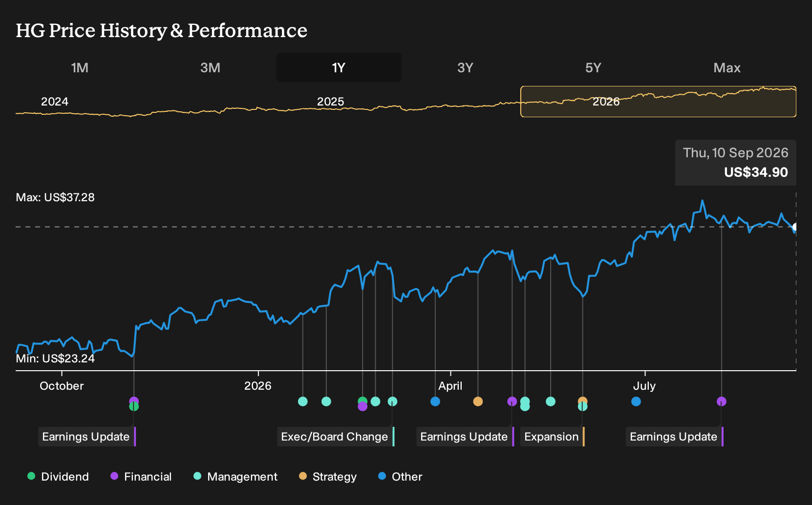Select the purple Financial dot right of July
This screenshot has width=812, height=505.
(x=722, y=401)
